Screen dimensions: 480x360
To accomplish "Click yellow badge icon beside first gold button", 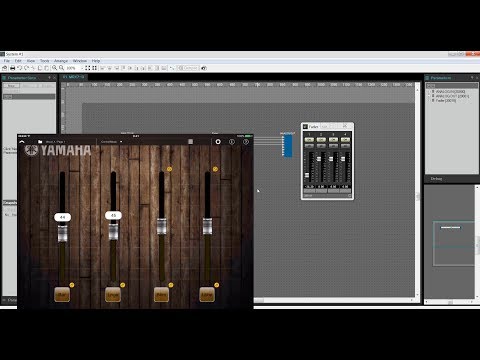I will (x=72, y=285).
